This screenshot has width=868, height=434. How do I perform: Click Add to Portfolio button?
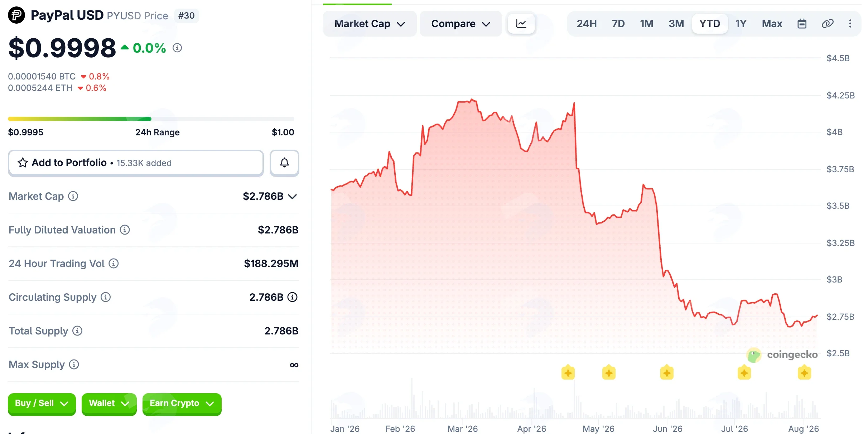(x=136, y=163)
